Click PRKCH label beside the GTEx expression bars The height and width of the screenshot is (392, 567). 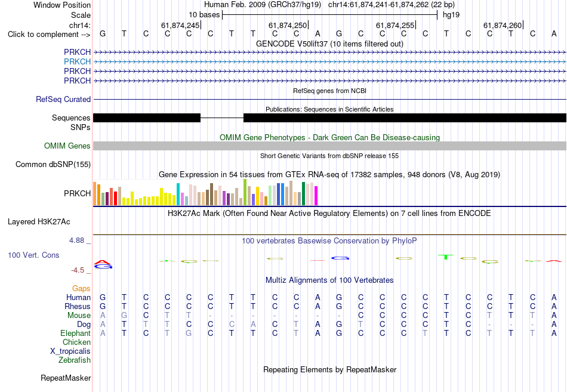[77, 193]
